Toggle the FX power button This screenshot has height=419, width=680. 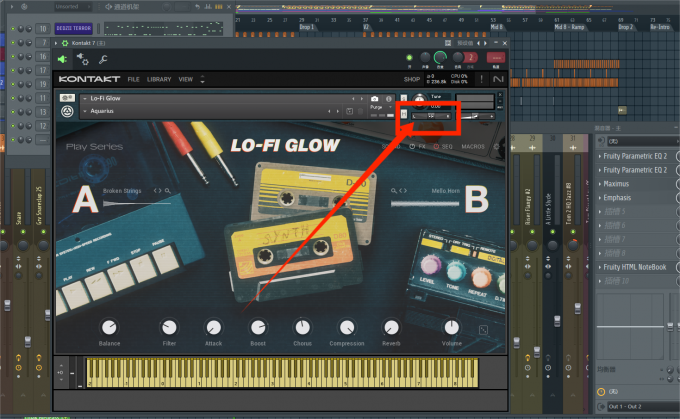(x=412, y=147)
